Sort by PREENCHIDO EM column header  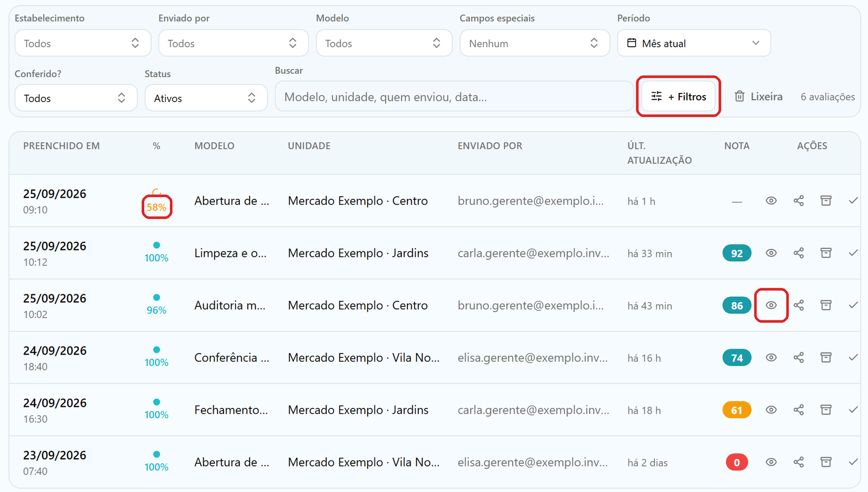[61, 146]
